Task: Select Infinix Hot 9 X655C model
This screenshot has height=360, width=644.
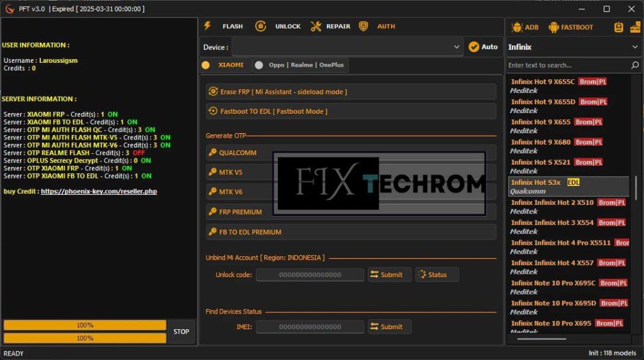Action: [x=569, y=86]
